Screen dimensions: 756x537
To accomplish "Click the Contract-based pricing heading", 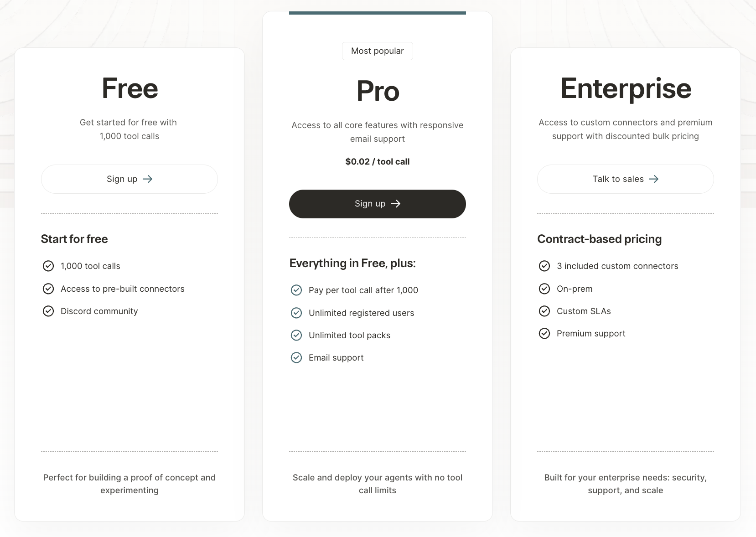I will [x=600, y=238].
